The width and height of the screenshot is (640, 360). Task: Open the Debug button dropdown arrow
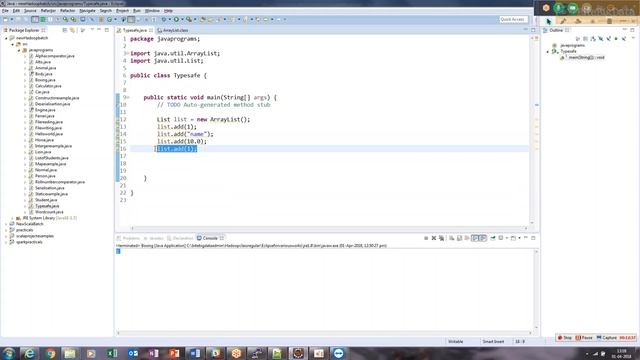169,19
